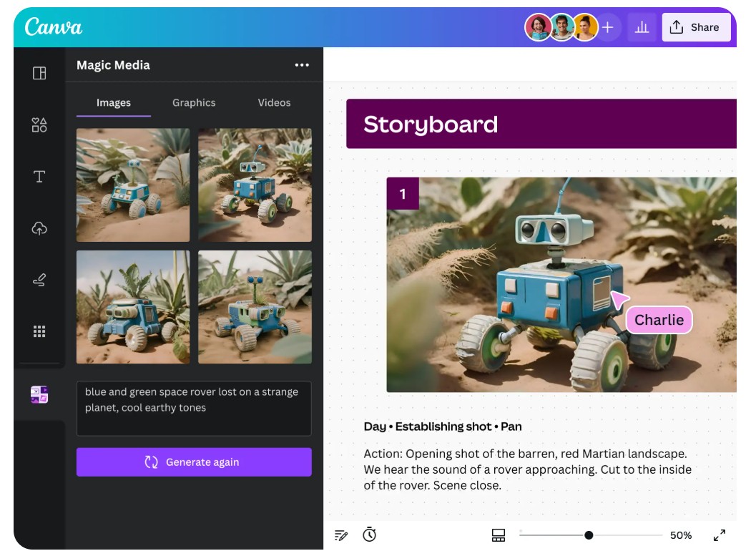
Task: Open Magic Media more options menu
Action: click(302, 65)
